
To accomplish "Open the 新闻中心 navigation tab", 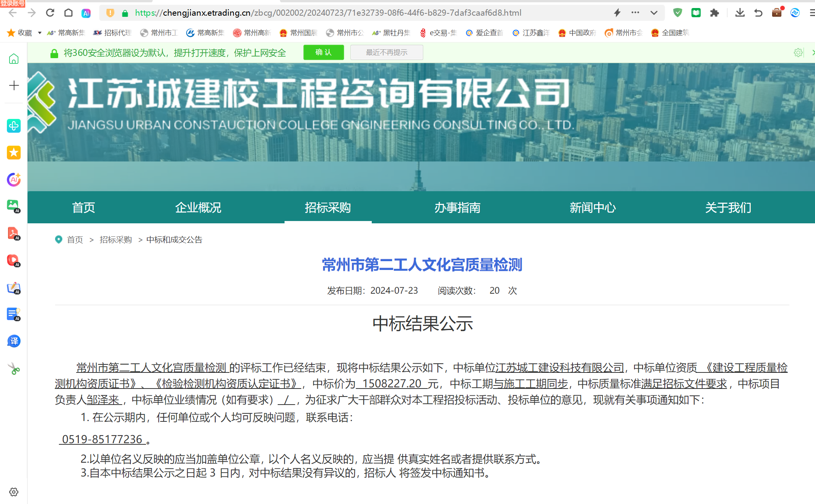I will click(x=592, y=208).
